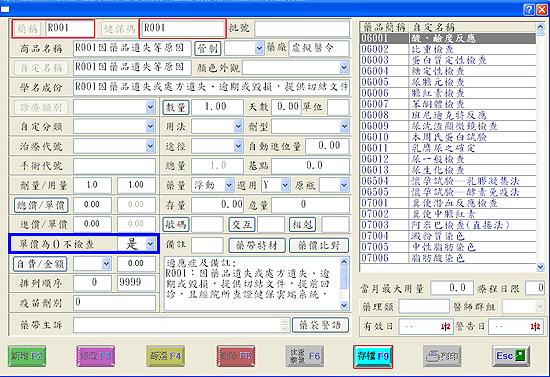Select list row 07006
Image resolution: width=550 pixels, height=377 pixels.
point(448,258)
